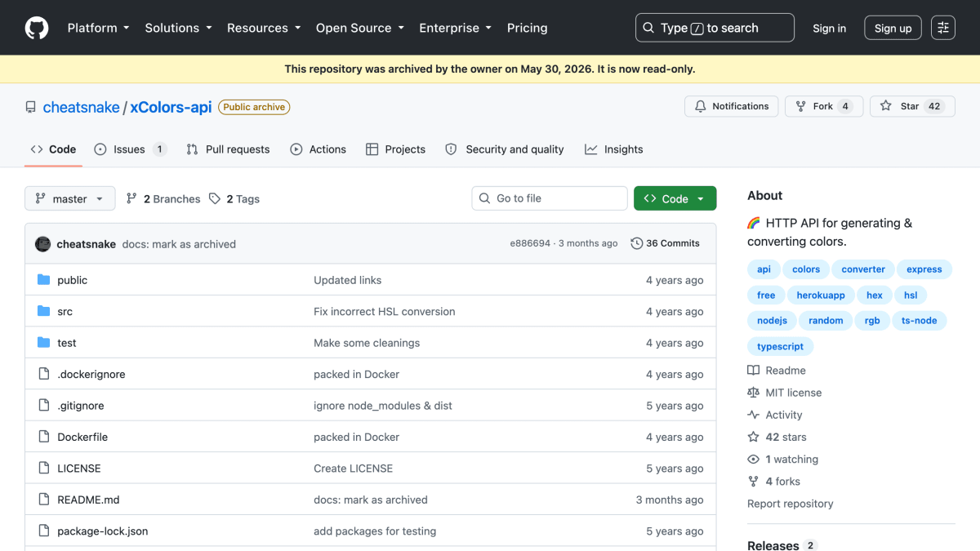The height and width of the screenshot is (551, 980).
Task: Click the herokuapp topic tag
Action: [821, 295]
